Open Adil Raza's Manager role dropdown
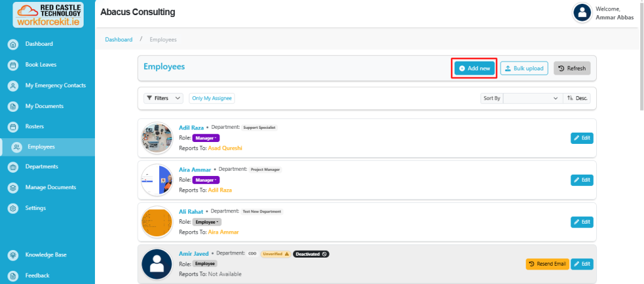The height and width of the screenshot is (284, 644). pyautogui.click(x=206, y=138)
